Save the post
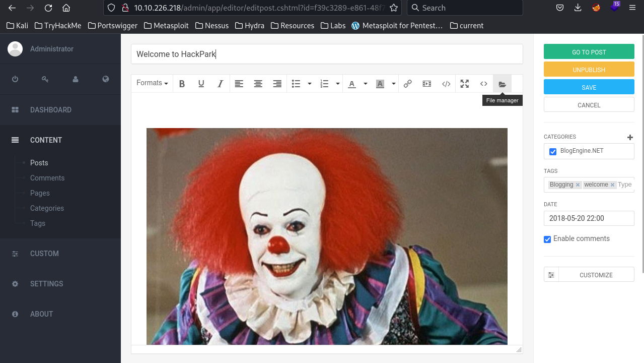The width and height of the screenshot is (644, 363). [x=589, y=87]
